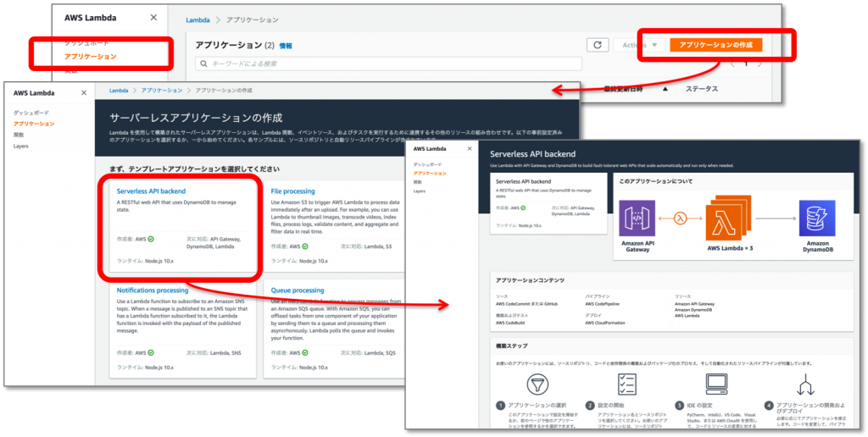868x437 pixels.
Task: Click the verified badge in Serverless API backend template card
Action: [x=151, y=240]
